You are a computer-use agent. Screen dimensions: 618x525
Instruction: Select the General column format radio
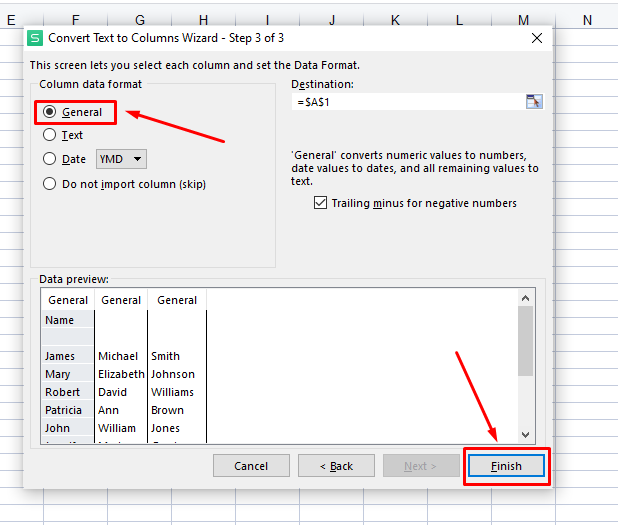[x=49, y=112]
